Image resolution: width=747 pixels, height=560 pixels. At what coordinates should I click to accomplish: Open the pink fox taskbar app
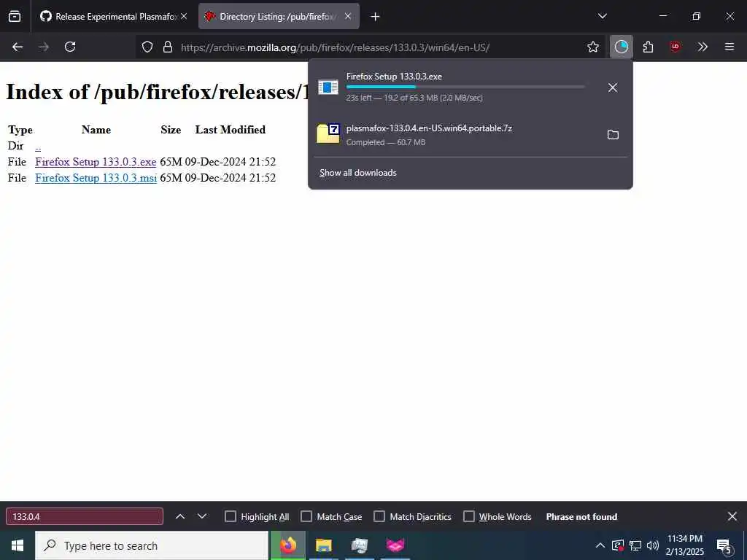[x=395, y=545]
